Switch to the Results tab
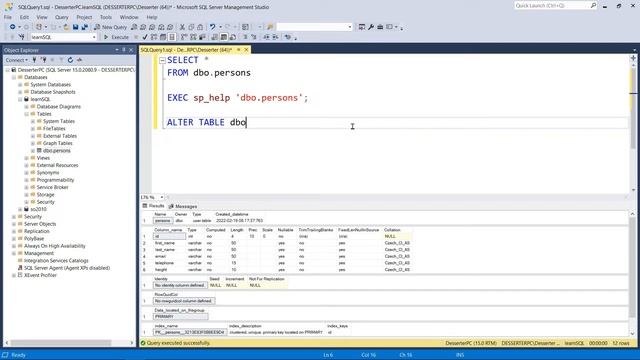640x360 pixels. (153, 206)
